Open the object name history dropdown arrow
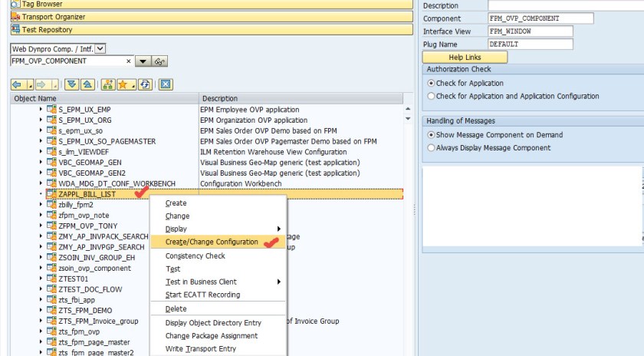This screenshot has width=644, height=356. click(x=143, y=61)
